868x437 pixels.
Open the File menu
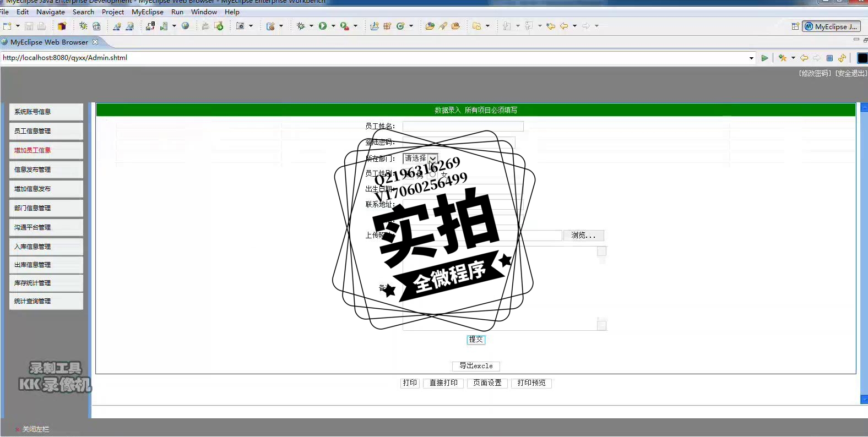[4, 12]
